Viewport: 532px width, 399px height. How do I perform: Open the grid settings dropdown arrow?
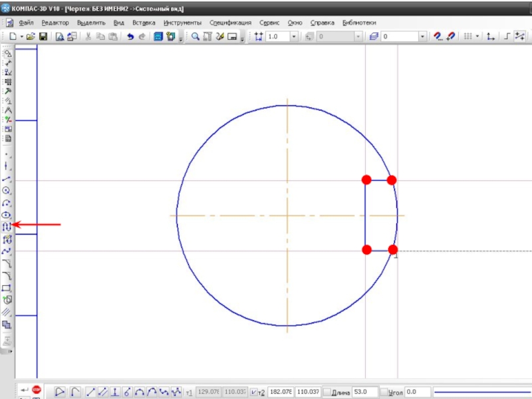[477, 37]
